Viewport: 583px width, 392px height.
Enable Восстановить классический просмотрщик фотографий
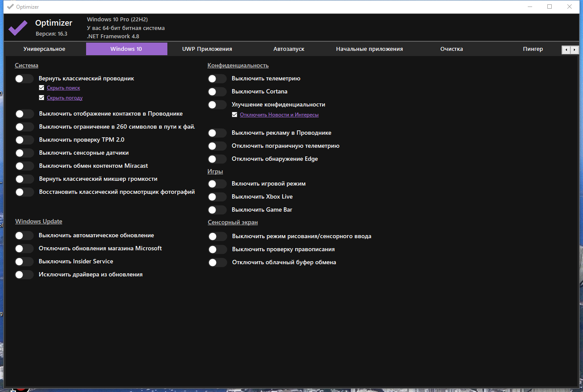[x=24, y=192]
